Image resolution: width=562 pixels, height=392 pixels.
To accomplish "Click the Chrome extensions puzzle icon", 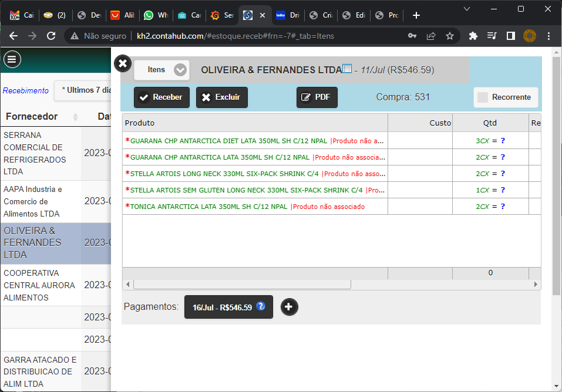I will [473, 36].
